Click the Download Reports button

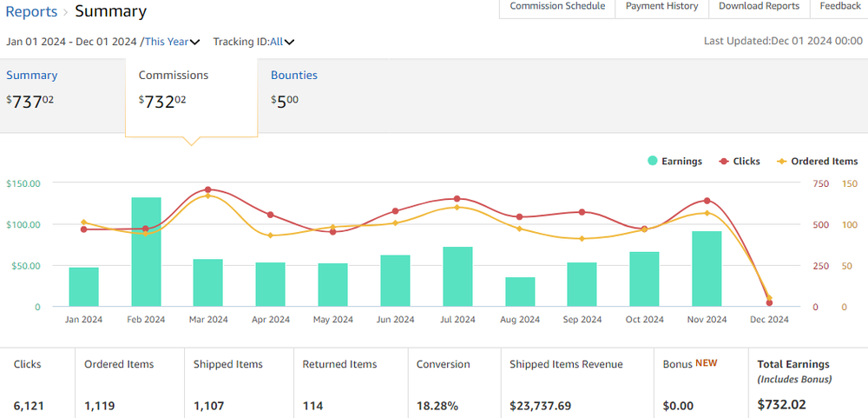[759, 7]
